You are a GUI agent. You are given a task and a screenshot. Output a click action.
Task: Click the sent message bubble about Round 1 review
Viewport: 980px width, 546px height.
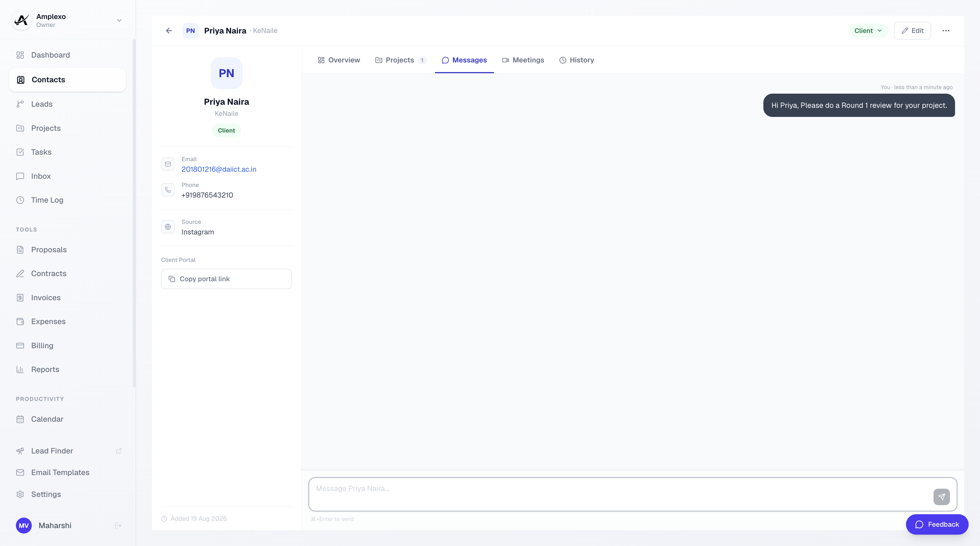pos(859,106)
